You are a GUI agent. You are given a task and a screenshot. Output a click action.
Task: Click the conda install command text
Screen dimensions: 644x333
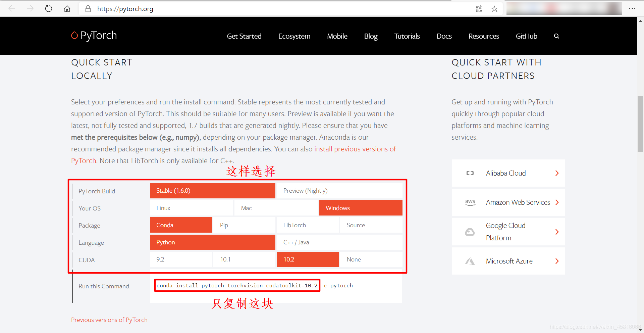pos(255,286)
